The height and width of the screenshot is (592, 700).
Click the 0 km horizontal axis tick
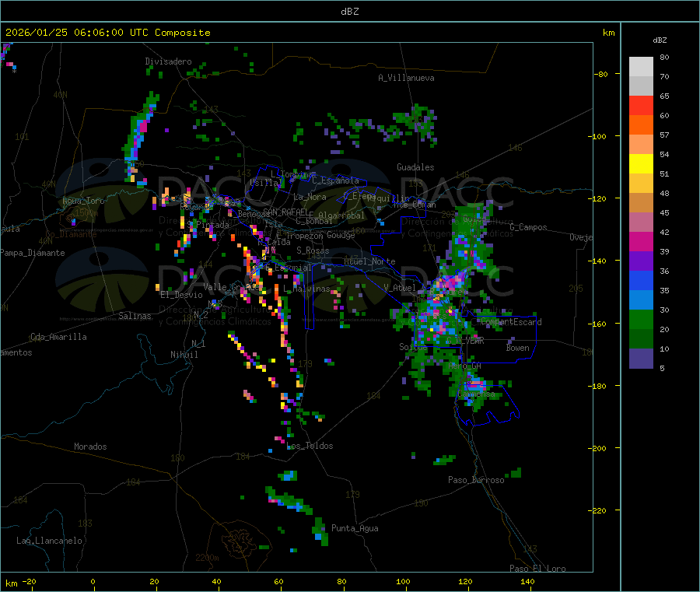click(x=93, y=581)
